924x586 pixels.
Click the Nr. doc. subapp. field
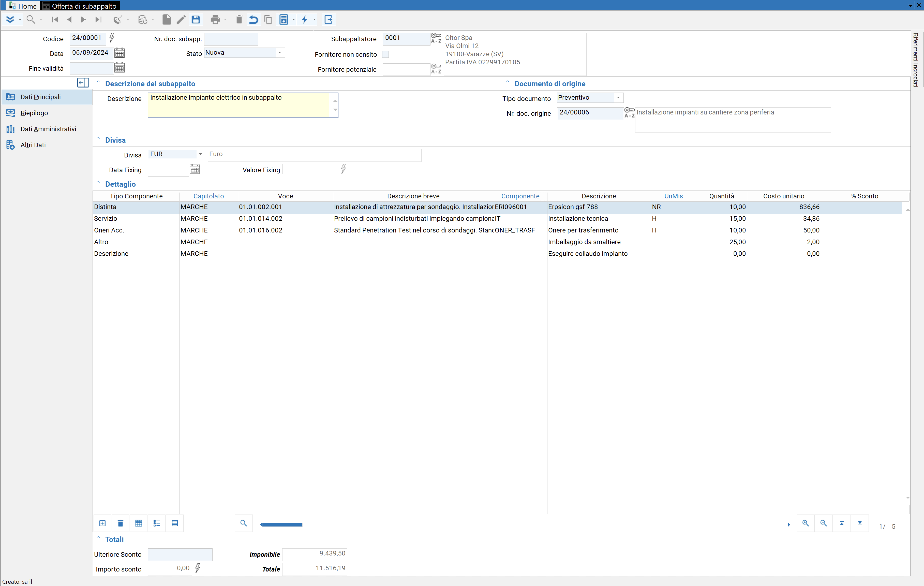(x=231, y=39)
